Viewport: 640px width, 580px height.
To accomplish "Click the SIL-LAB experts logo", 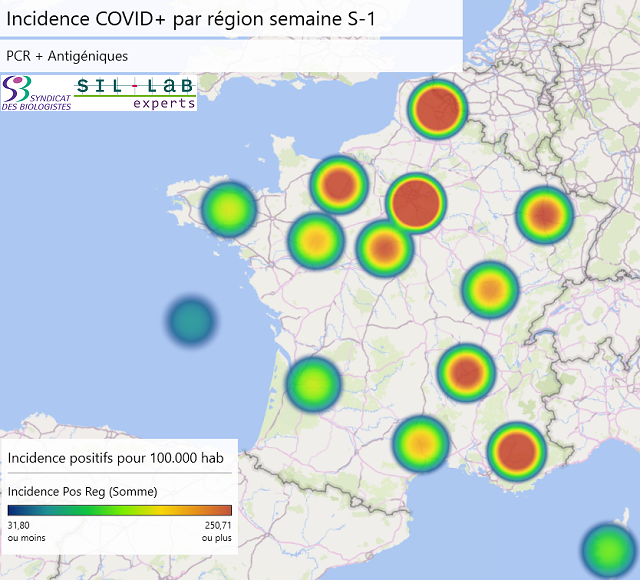I will pos(135,93).
